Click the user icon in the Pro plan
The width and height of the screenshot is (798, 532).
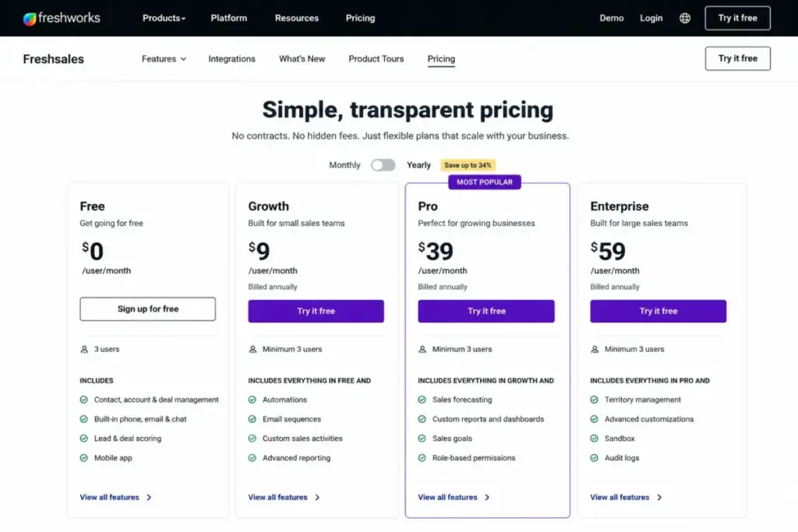[422, 350]
